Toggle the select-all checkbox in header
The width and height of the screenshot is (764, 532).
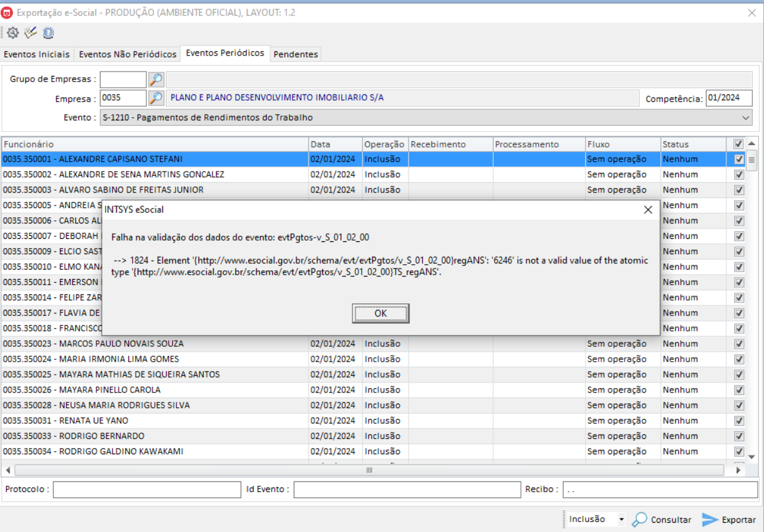click(x=738, y=144)
